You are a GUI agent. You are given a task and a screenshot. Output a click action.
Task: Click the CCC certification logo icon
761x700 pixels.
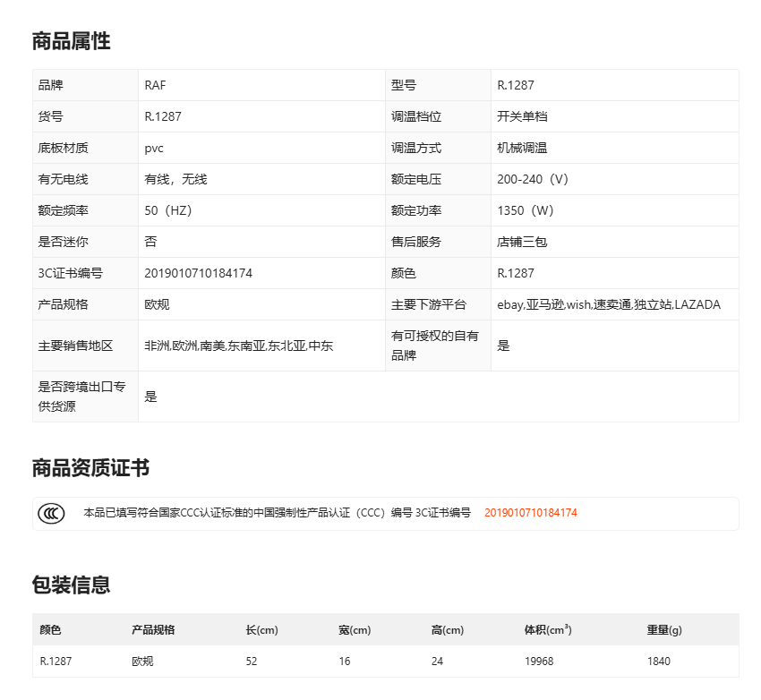tap(51, 514)
